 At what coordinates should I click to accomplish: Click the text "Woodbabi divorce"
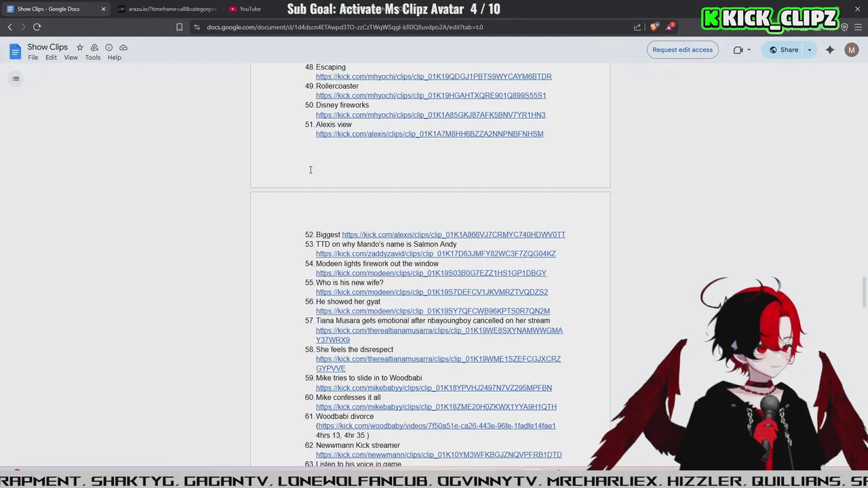344,416
